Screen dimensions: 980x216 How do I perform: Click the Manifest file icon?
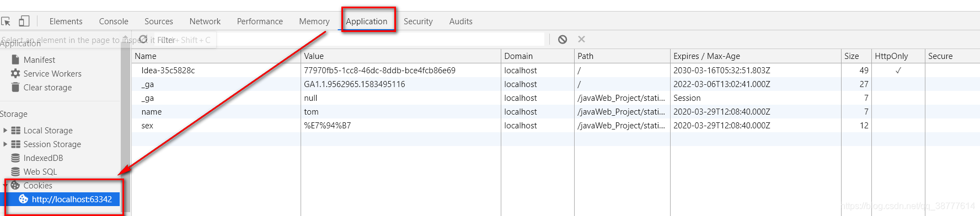pyautogui.click(x=15, y=60)
